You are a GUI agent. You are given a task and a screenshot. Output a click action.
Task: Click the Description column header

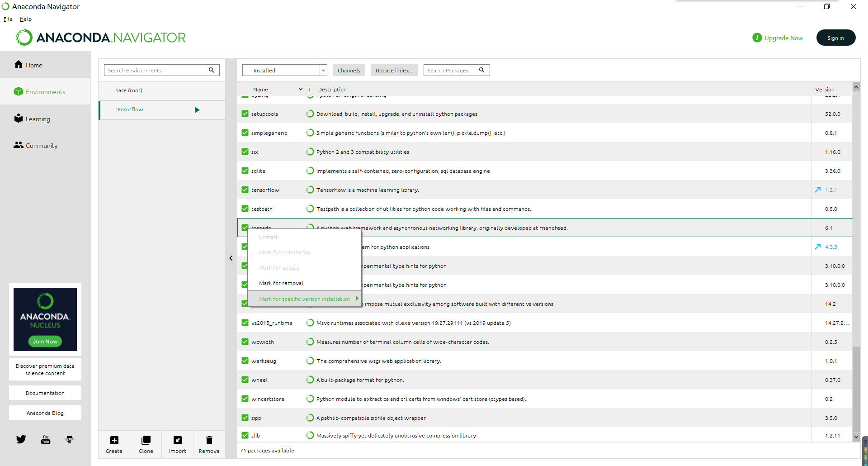click(332, 90)
